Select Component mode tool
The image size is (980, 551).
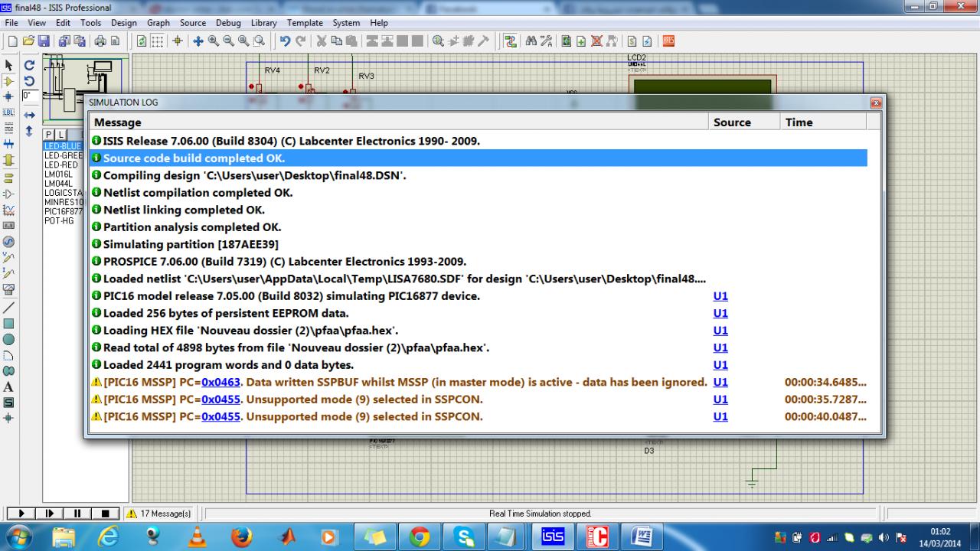(x=9, y=81)
